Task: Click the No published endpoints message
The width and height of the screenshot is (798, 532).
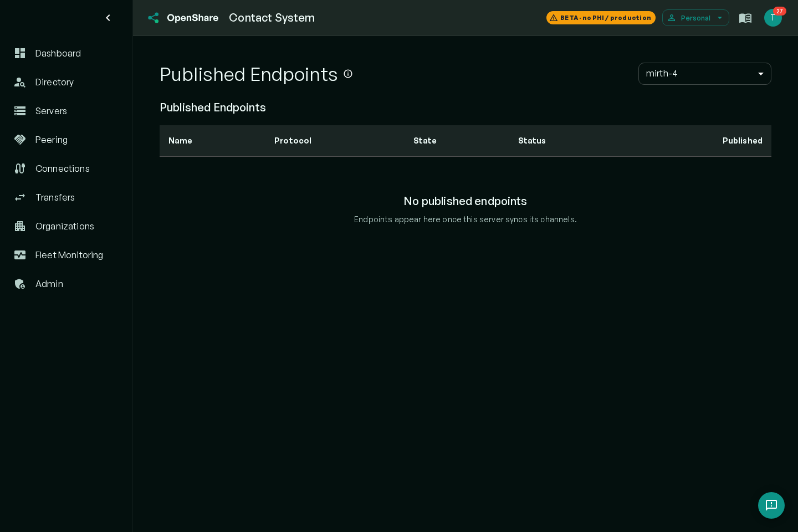Action: pos(465,201)
